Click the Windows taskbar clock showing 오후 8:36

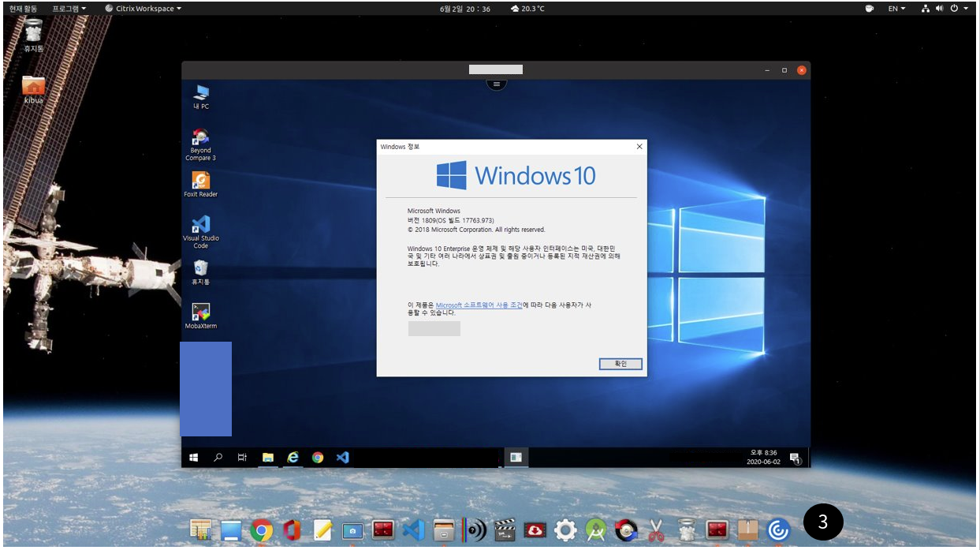pos(763,458)
